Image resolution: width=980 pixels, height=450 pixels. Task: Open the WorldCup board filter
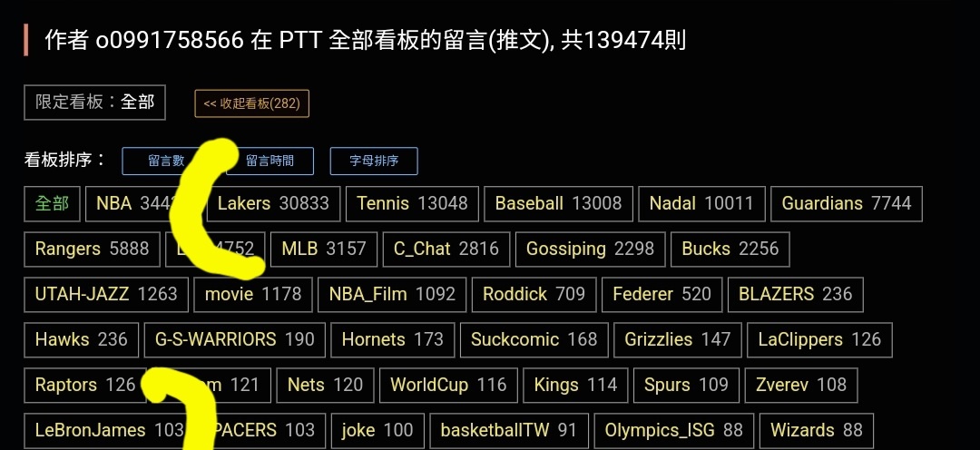point(448,386)
